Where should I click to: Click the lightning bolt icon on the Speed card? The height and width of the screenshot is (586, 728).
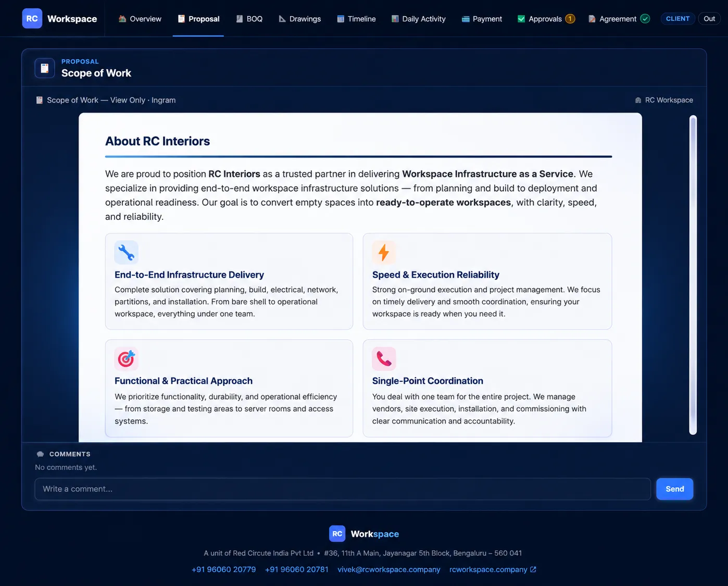(384, 252)
